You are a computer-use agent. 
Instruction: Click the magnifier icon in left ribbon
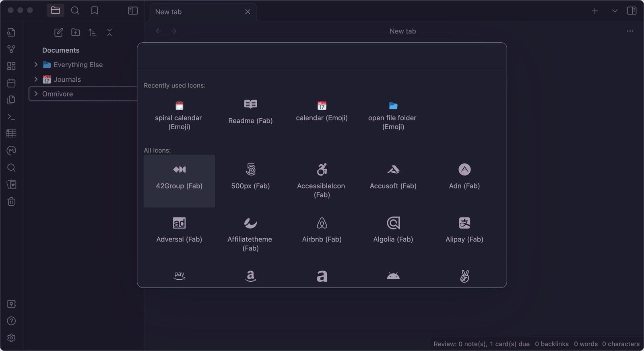(x=11, y=167)
